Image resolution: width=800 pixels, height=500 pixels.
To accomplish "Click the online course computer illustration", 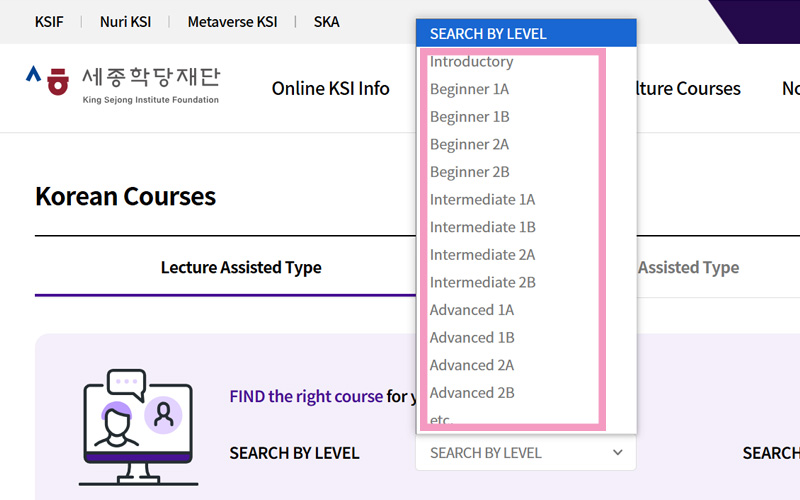I will (139, 427).
